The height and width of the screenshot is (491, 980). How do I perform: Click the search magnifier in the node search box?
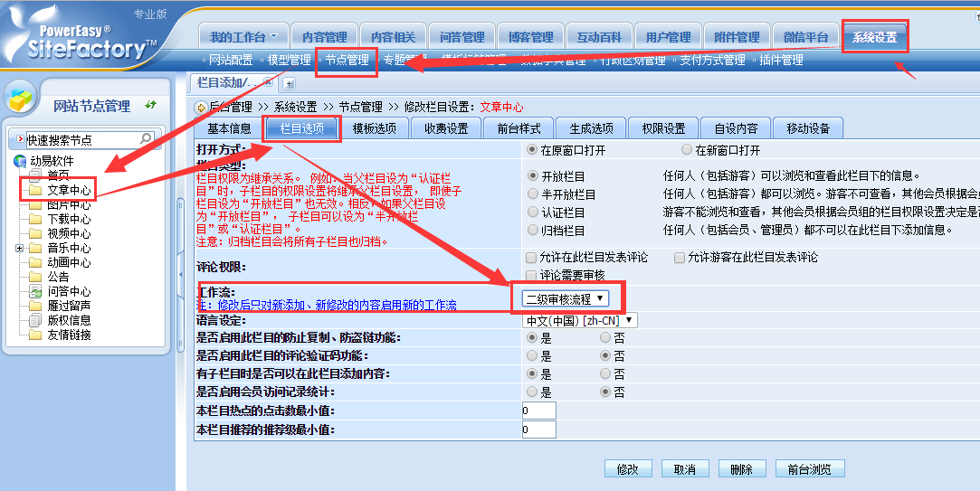click(147, 138)
